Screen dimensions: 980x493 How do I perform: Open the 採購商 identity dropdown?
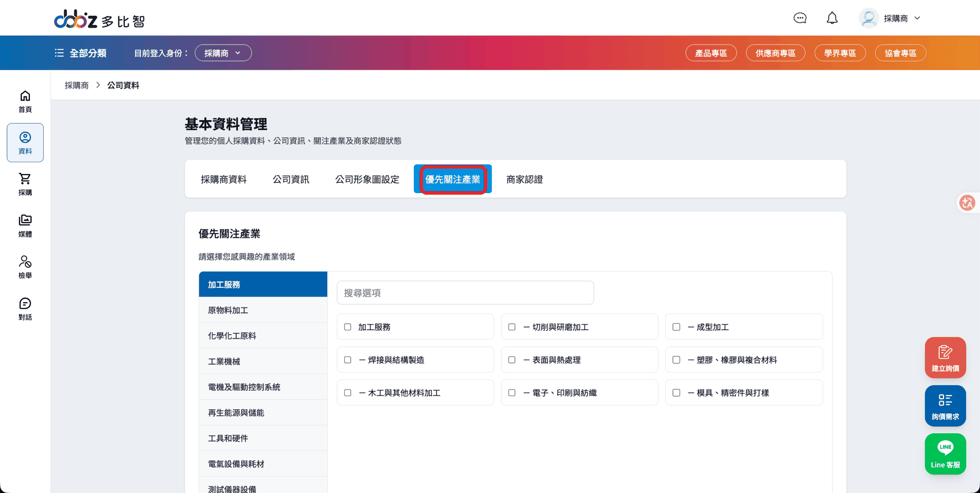223,53
